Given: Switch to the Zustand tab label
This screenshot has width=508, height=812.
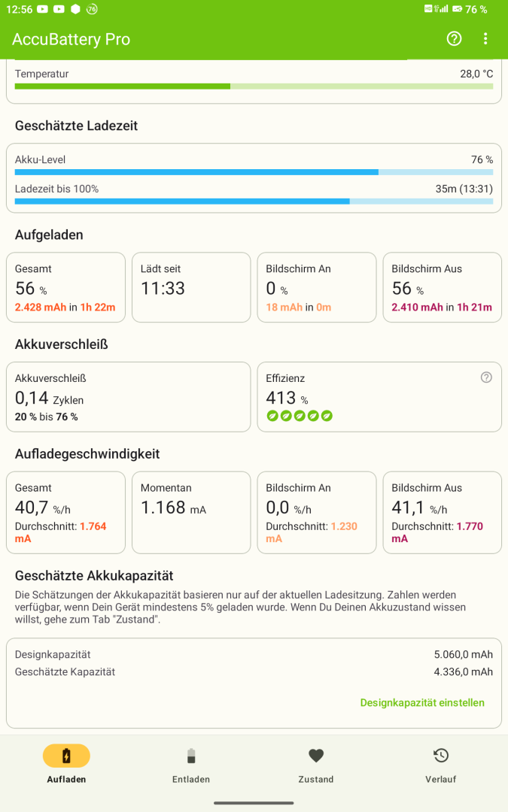Looking at the screenshot, I should click(x=316, y=780).
